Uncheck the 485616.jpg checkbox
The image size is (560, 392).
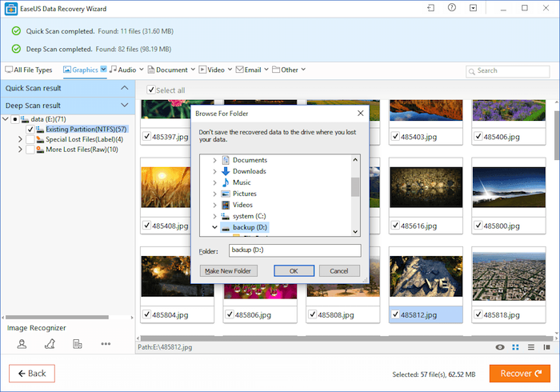(395, 226)
